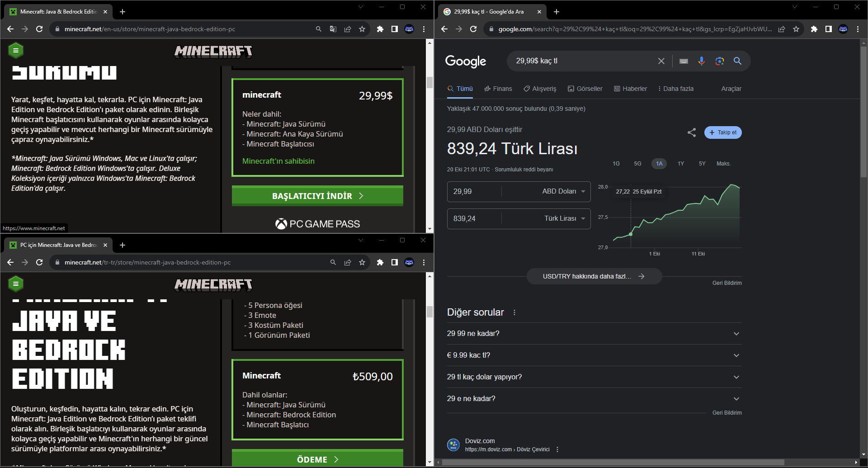Click the ÖDEME checkout button

tap(317, 459)
